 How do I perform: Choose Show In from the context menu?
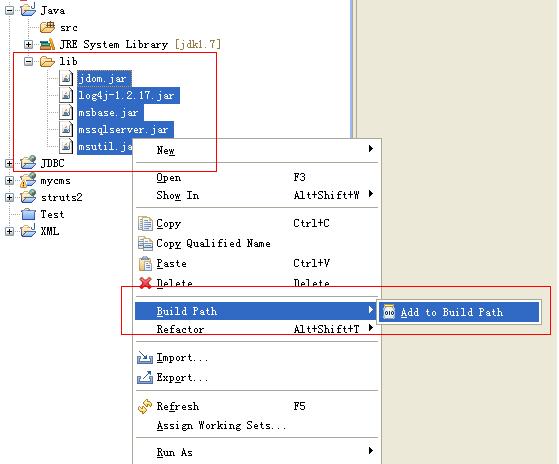(x=256, y=195)
